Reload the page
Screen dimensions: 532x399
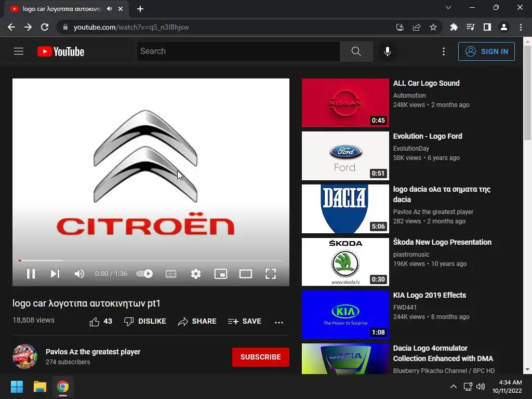point(45,27)
